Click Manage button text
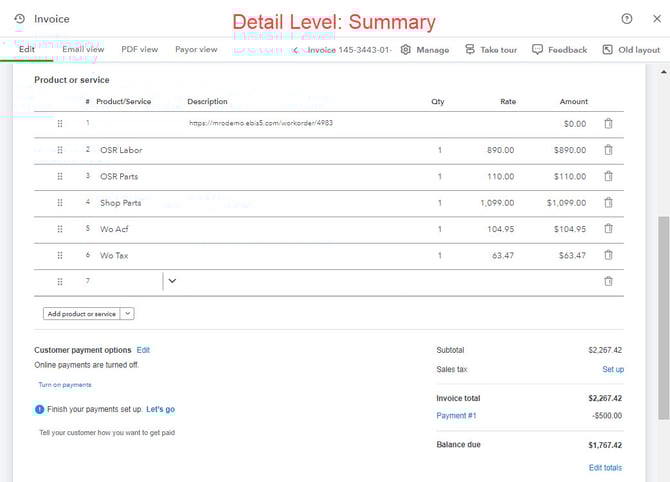670x482 pixels. tap(432, 50)
